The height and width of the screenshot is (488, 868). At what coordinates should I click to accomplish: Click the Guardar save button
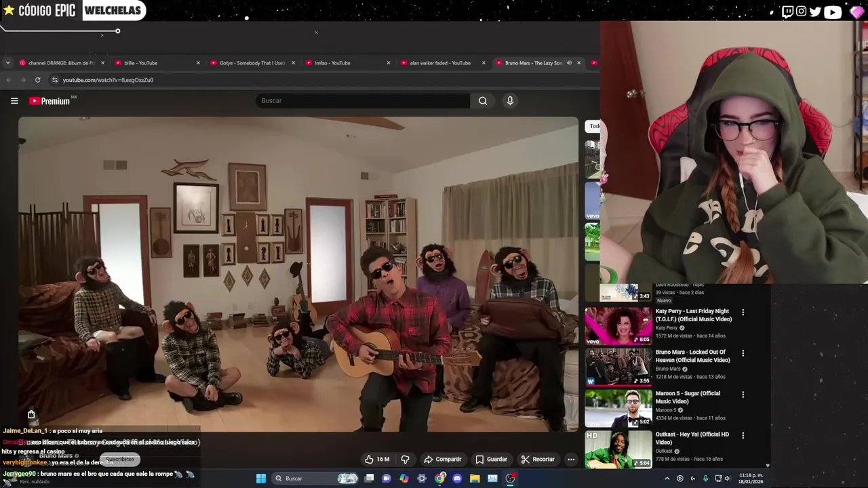point(491,459)
